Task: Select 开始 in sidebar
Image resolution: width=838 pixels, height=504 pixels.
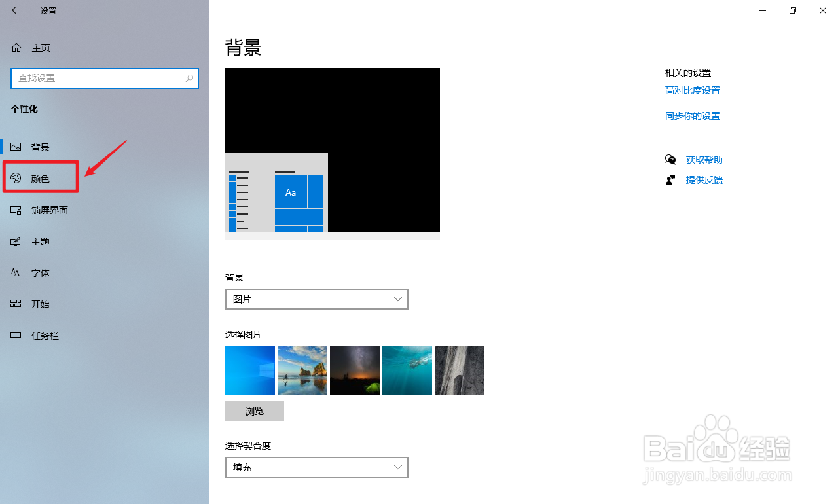Action: click(x=105, y=304)
